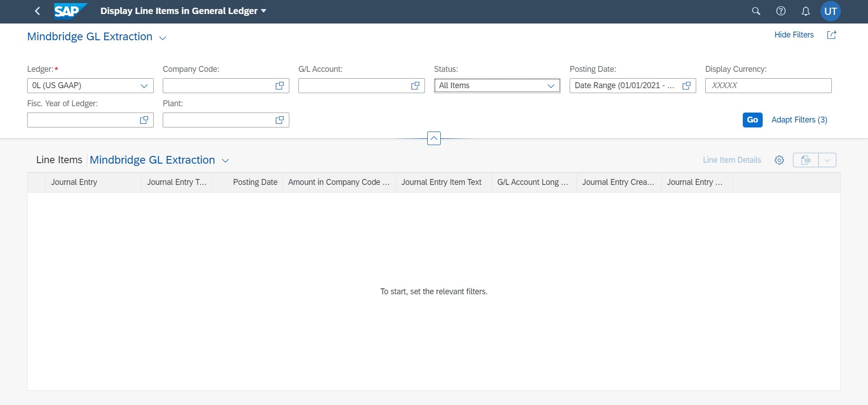Image resolution: width=868 pixels, height=405 pixels.
Task: Click into Display Currency input field
Action: (x=769, y=85)
